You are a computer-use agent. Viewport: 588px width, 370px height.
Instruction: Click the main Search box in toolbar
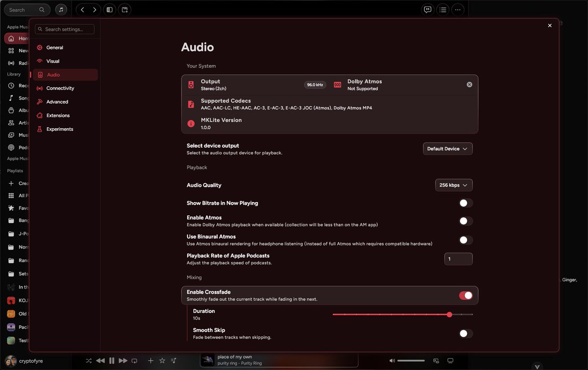click(x=26, y=9)
